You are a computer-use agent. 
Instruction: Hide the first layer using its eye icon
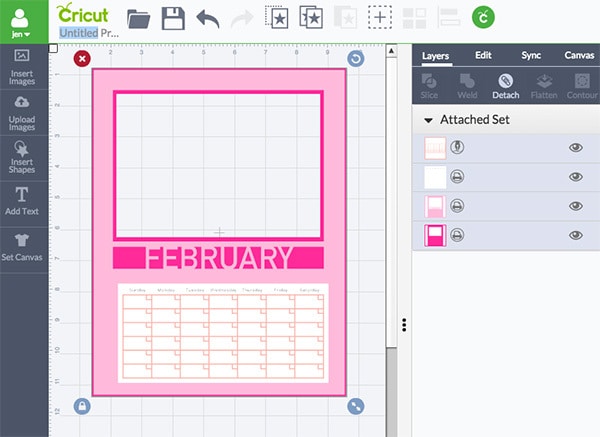point(575,148)
